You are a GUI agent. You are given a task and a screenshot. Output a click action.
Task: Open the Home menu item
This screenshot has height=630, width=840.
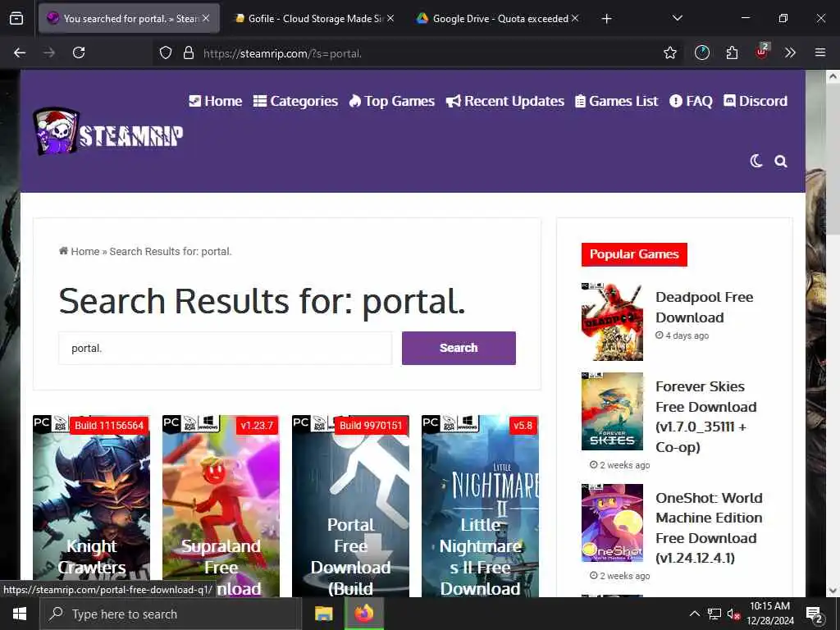216,101
